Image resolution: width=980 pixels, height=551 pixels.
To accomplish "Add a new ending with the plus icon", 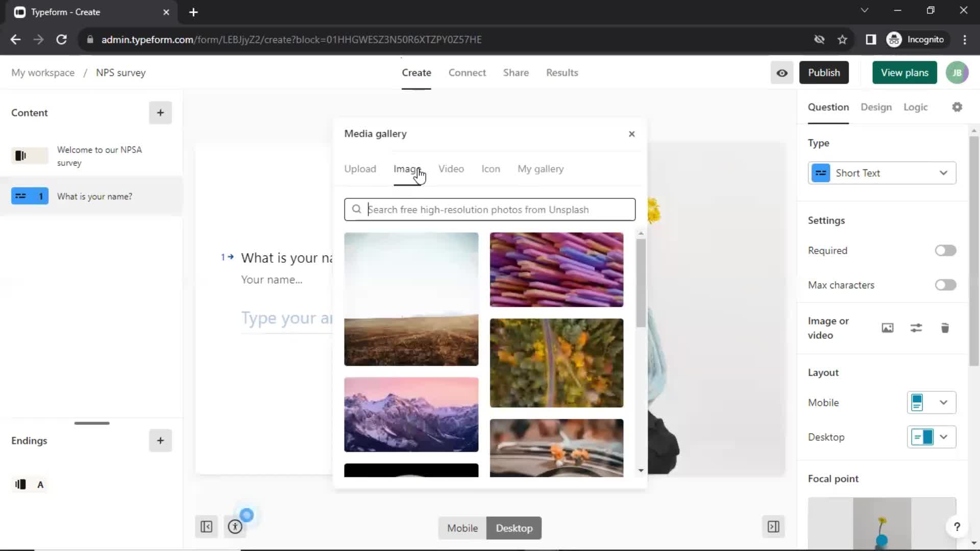I will pyautogui.click(x=160, y=440).
